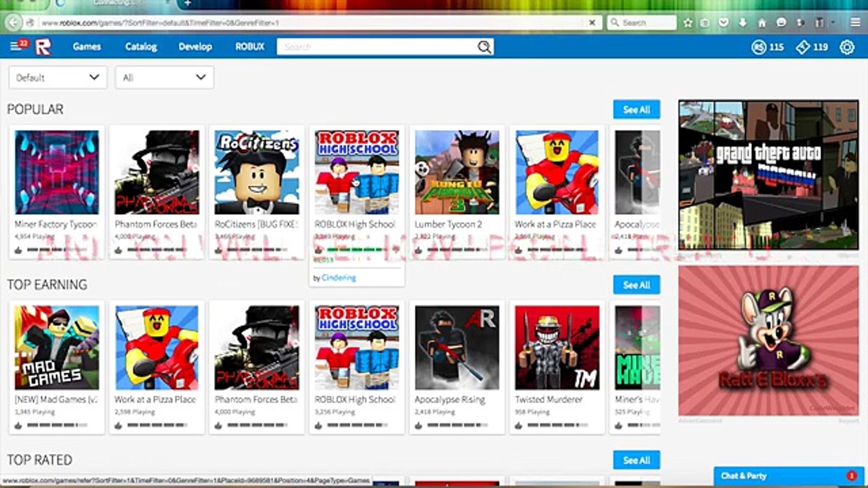Open the Games menu item
Screen dimensions: 868x488
87,47
